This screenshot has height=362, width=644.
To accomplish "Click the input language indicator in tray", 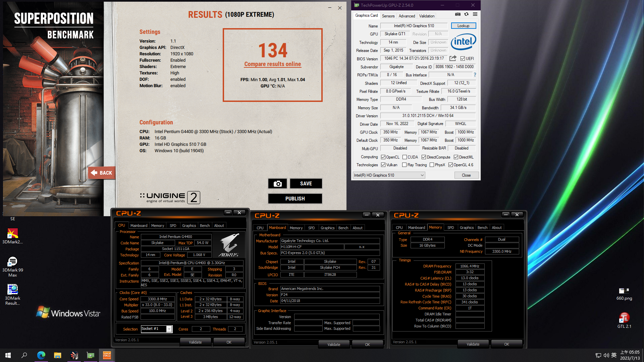I will [614, 355].
